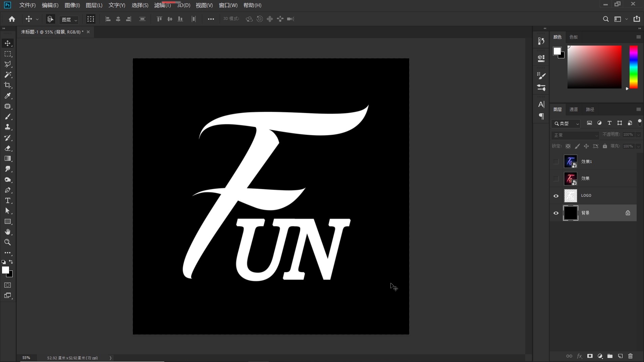This screenshot has height=362, width=644.
Task: Select the Horizontal Type tool
Action: 7,200
